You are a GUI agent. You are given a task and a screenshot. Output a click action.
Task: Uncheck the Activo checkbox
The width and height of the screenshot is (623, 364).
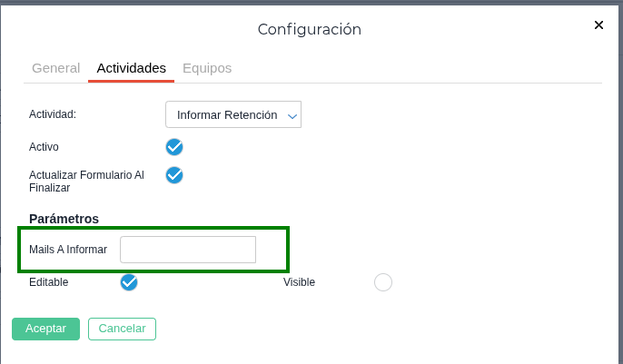174,146
